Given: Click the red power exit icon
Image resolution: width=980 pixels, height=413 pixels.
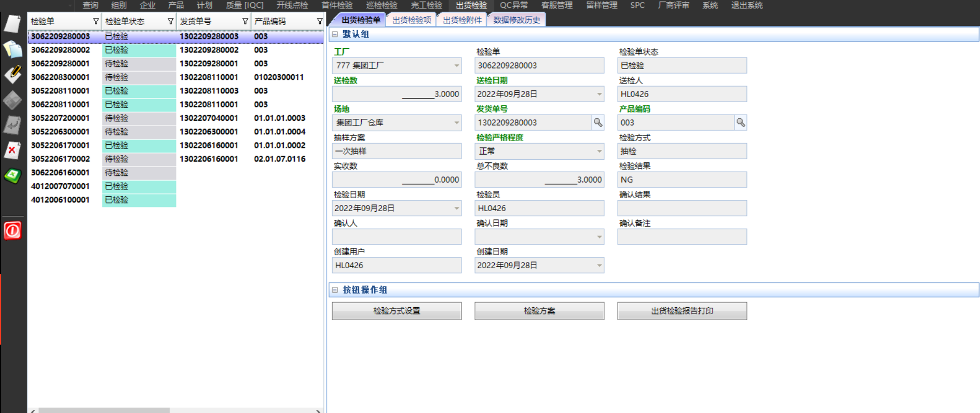Looking at the screenshot, I should coord(12,230).
